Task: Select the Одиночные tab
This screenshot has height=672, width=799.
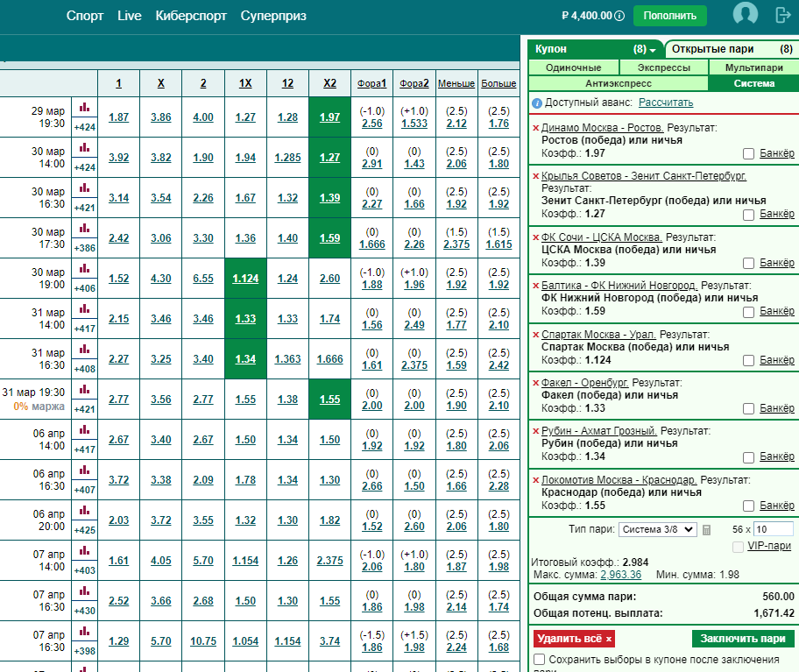Action: tap(574, 67)
